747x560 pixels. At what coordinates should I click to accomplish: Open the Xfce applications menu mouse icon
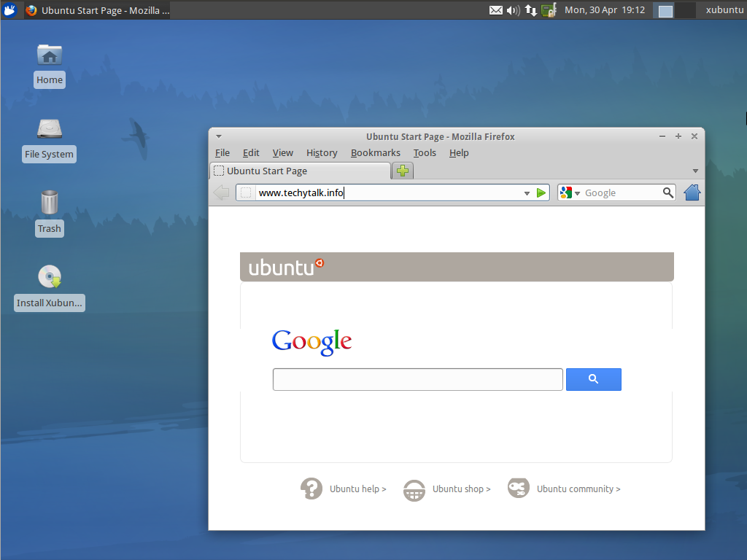[10, 10]
